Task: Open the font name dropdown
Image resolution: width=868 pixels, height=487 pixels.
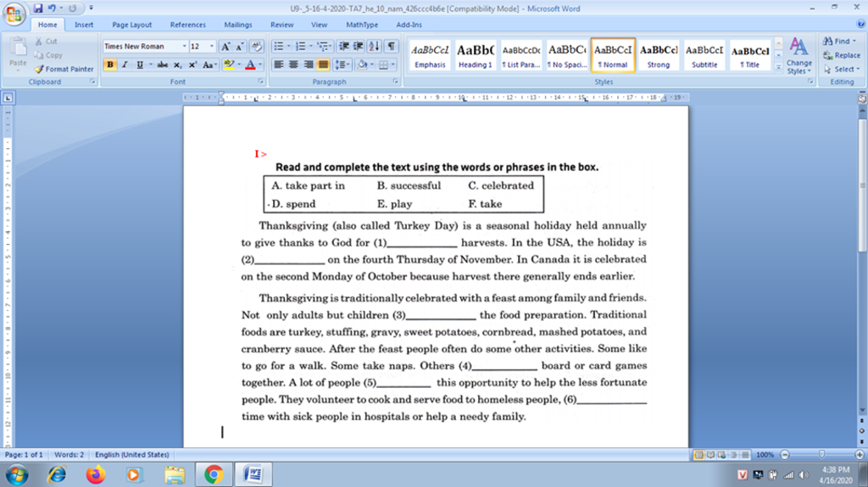Action: point(184,47)
